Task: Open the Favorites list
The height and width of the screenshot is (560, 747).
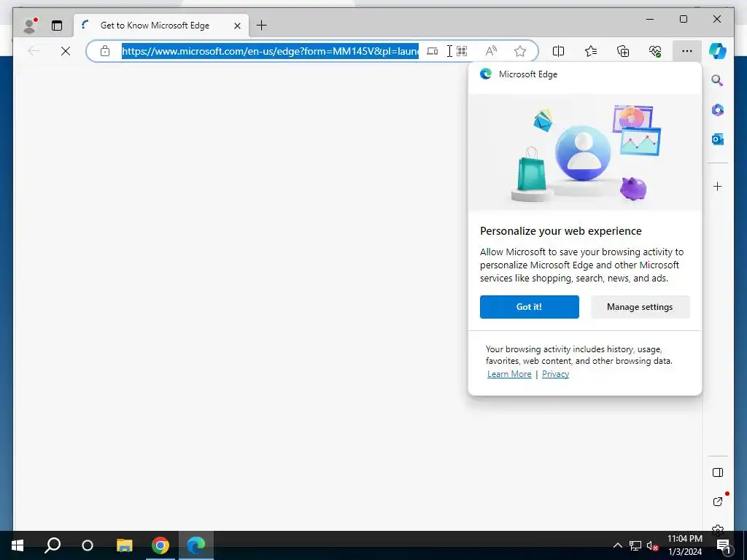Action: click(x=591, y=51)
